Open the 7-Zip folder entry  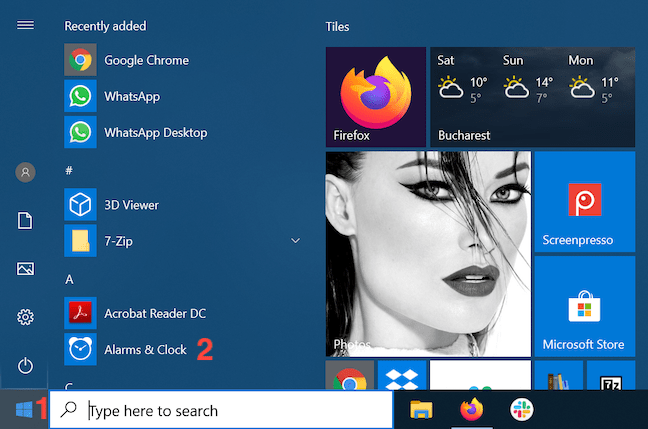pos(182,241)
